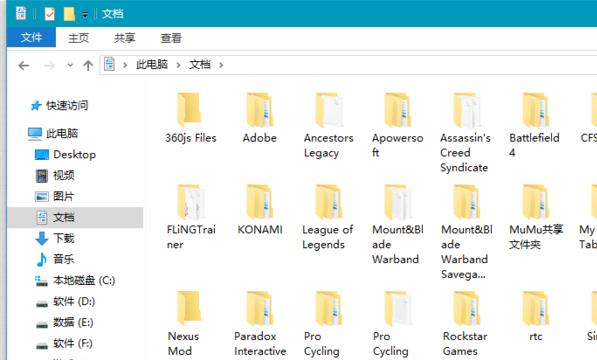The image size is (597, 360).
Task: Open the Paradox Interactive folder
Action: (260, 324)
